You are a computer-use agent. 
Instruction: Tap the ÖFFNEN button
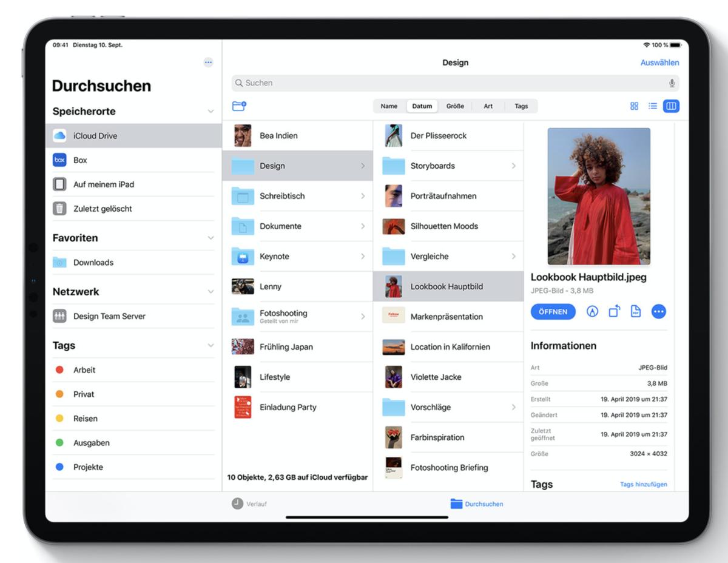click(x=553, y=312)
